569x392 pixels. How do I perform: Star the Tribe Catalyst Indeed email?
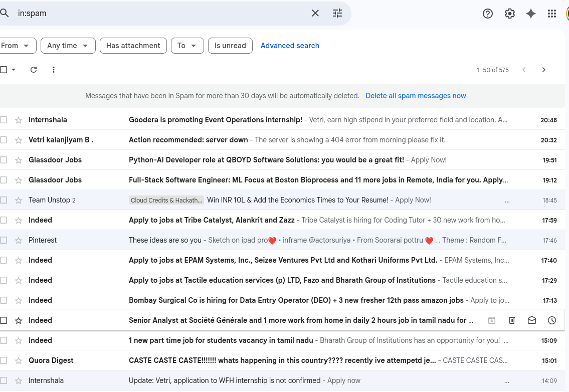(19, 220)
